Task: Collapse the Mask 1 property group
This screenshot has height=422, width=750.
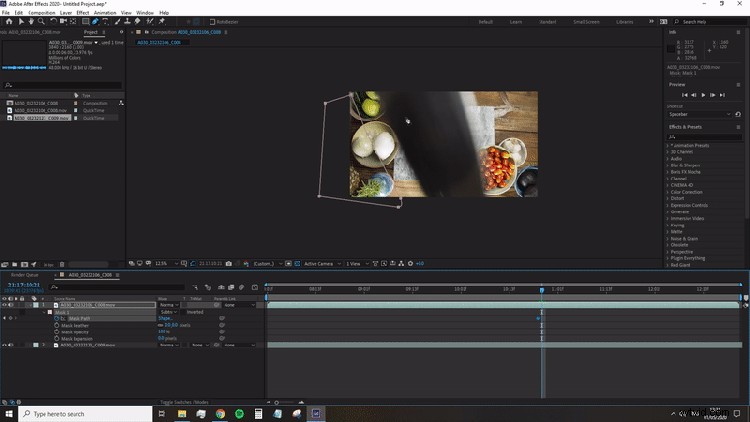Action: pos(44,312)
